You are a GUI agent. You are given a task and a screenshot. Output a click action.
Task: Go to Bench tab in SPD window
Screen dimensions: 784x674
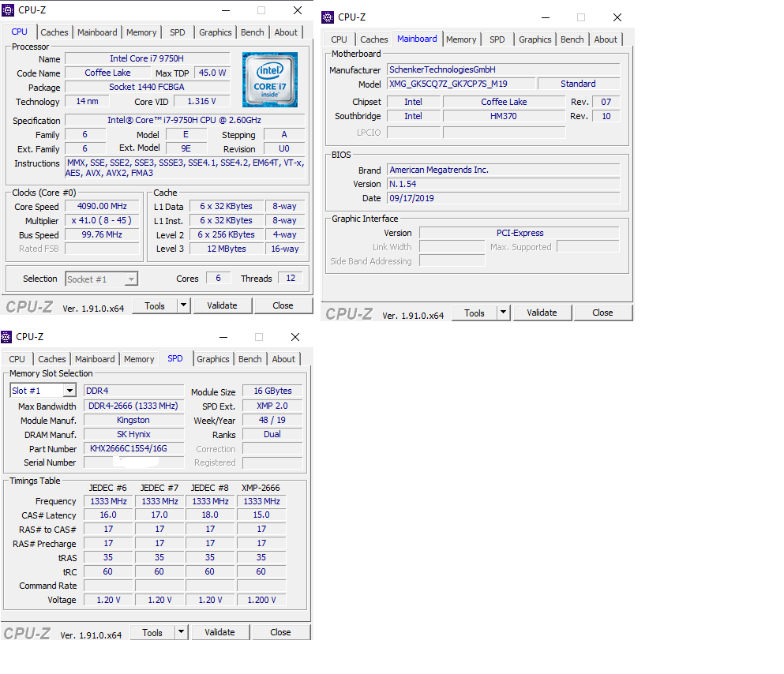click(x=250, y=359)
